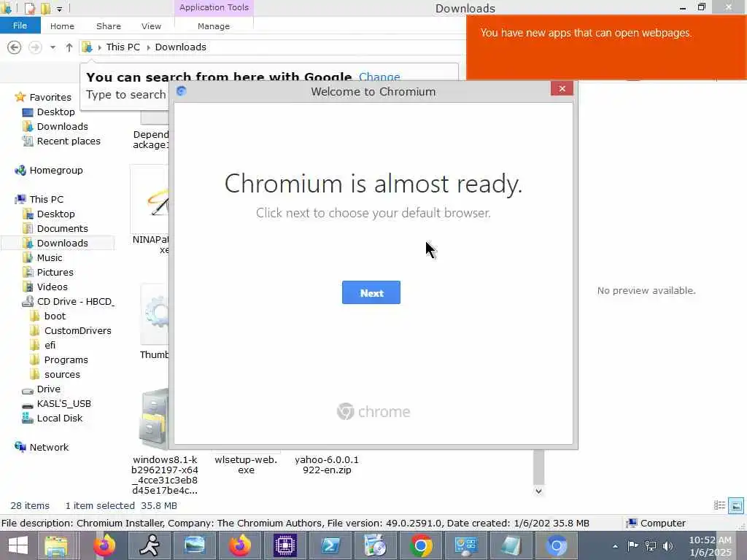Select Favorites in the navigation pane
Image resolution: width=747 pixels, height=560 pixels.
pos(50,97)
